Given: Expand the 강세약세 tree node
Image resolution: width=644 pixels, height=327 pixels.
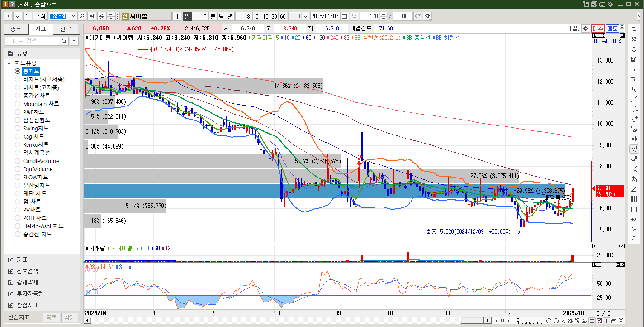Looking at the screenshot, I should coord(10,282).
